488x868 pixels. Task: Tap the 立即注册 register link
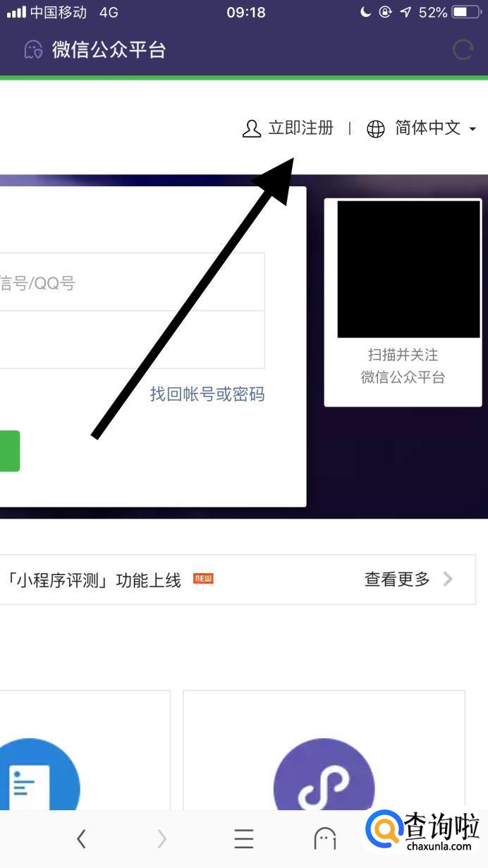tap(300, 128)
